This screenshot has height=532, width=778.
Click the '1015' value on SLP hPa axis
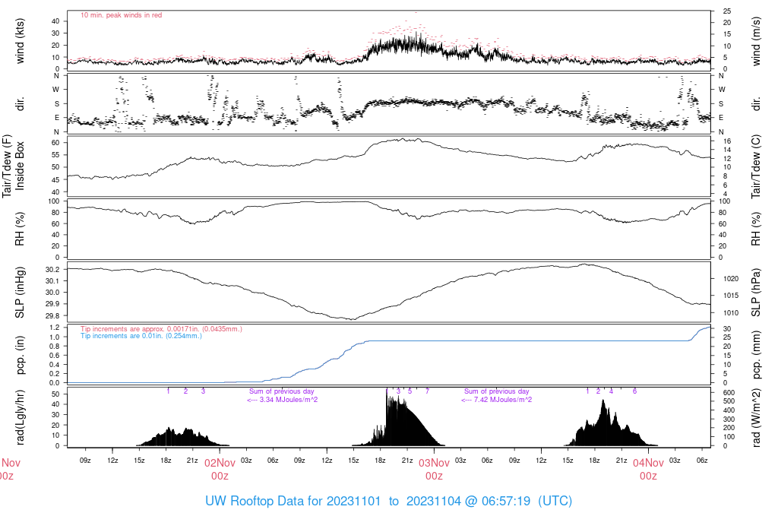[731, 296]
